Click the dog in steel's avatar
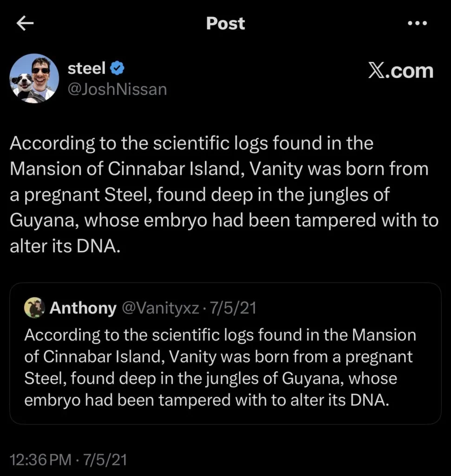 (x=23, y=85)
